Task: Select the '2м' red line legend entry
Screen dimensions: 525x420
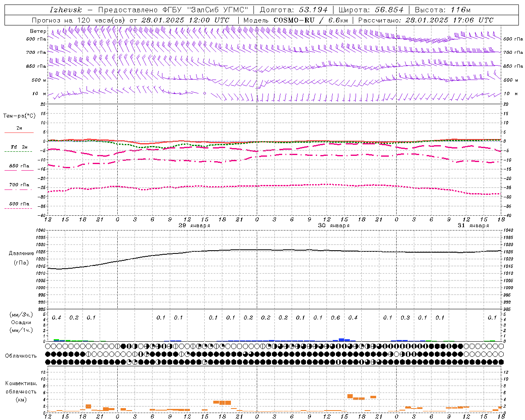Action: pyautogui.click(x=19, y=128)
